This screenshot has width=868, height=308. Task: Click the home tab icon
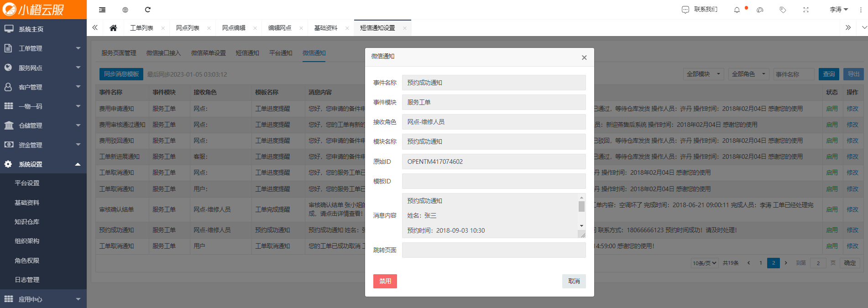[113, 28]
